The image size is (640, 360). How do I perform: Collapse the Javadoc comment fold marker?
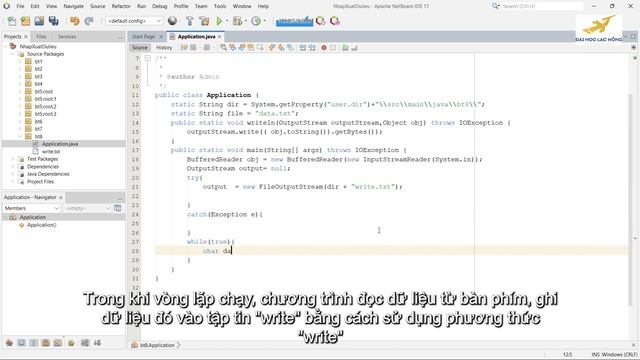[148, 58]
